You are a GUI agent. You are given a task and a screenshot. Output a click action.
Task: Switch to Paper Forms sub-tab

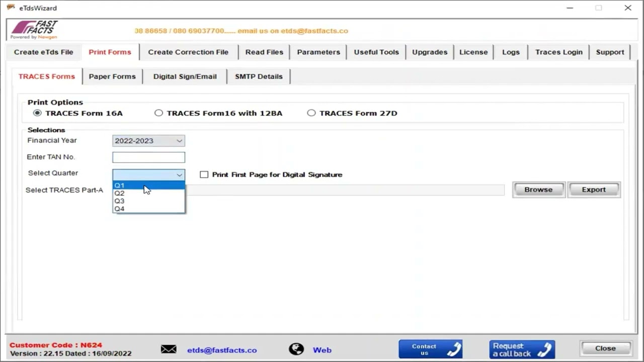pos(112,76)
